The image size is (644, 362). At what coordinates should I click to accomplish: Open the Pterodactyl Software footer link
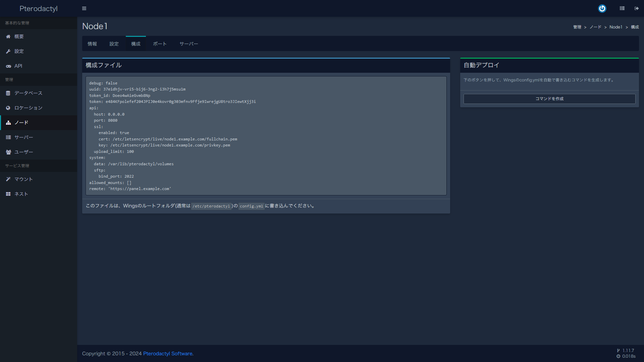168,354
